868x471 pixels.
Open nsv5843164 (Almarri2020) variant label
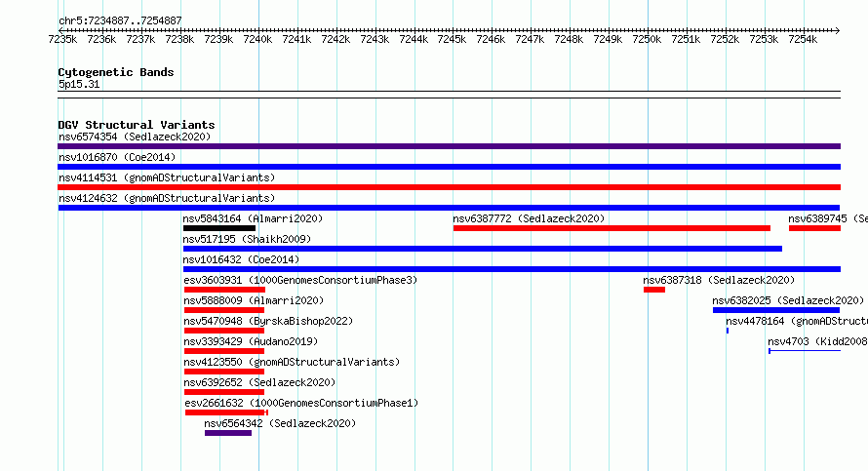pyautogui.click(x=253, y=218)
